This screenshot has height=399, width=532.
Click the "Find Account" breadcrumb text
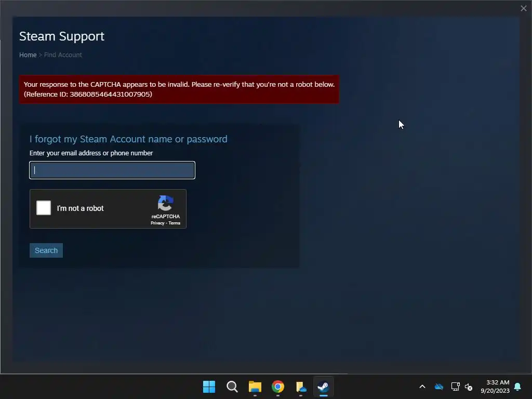click(x=63, y=55)
